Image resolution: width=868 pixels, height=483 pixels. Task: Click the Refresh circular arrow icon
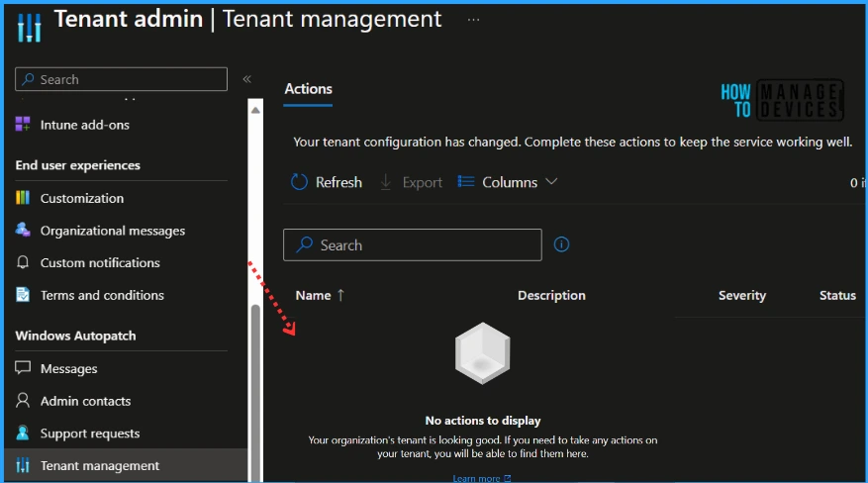click(299, 182)
